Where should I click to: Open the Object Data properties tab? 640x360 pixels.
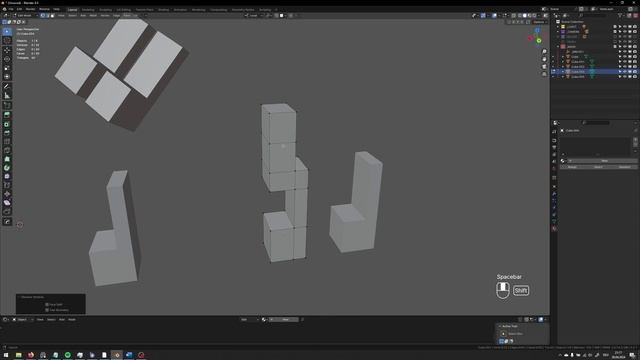point(554,222)
